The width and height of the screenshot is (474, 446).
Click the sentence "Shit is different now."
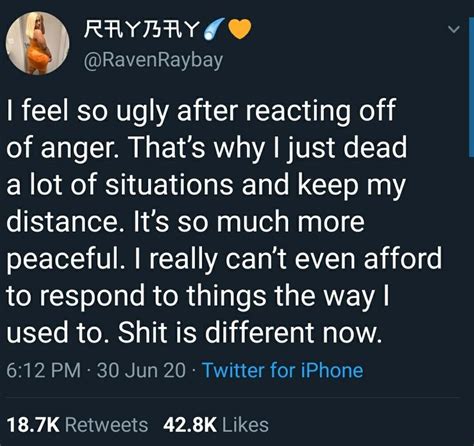[x=249, y=332]
